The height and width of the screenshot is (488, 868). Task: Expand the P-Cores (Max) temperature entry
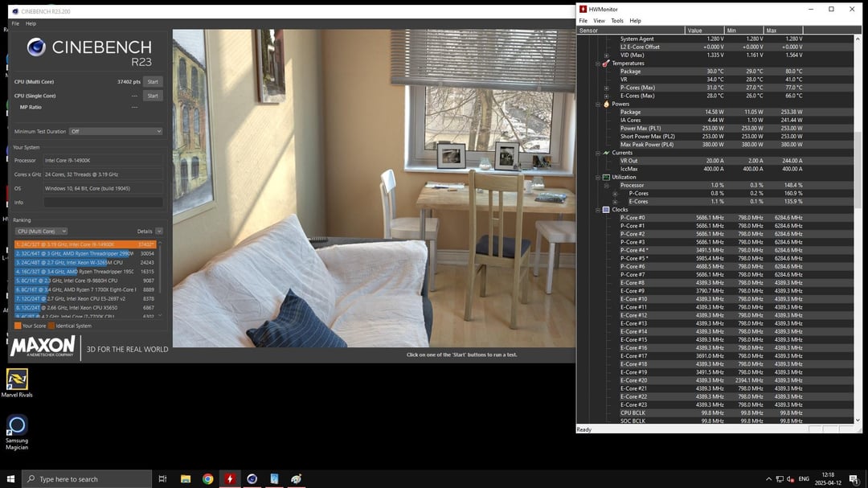(607, 88)
